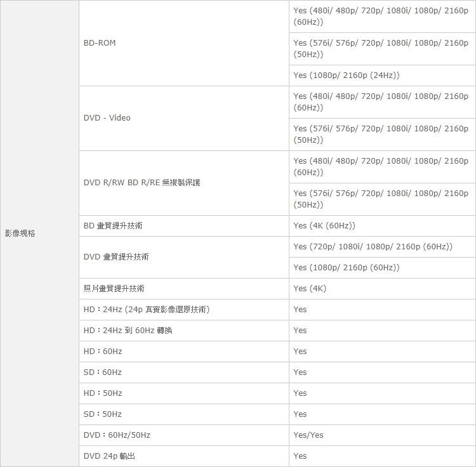Screen dimensions: 476x467
Task: Click the DVD 24p 輸出 label
Action: point(109,456)
